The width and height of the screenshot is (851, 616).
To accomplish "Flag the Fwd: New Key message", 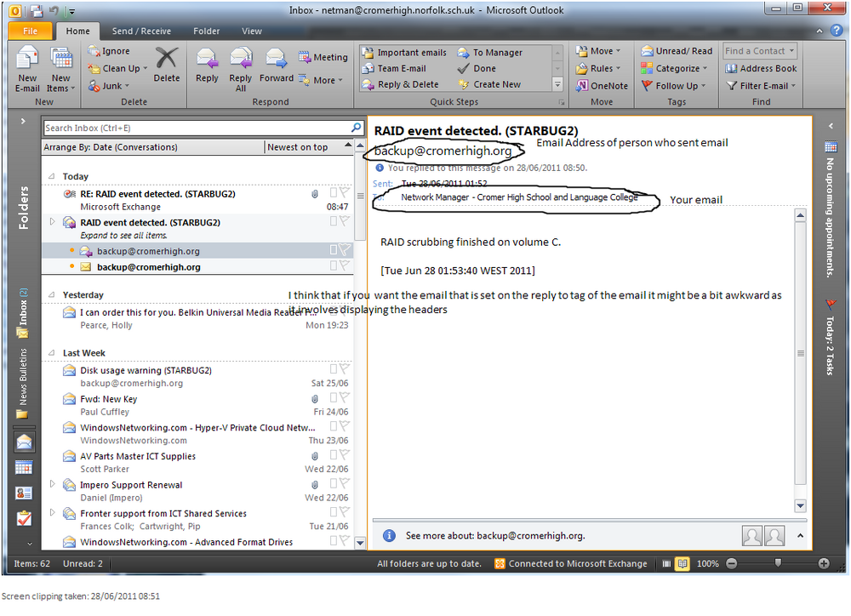I will point(344,398).
